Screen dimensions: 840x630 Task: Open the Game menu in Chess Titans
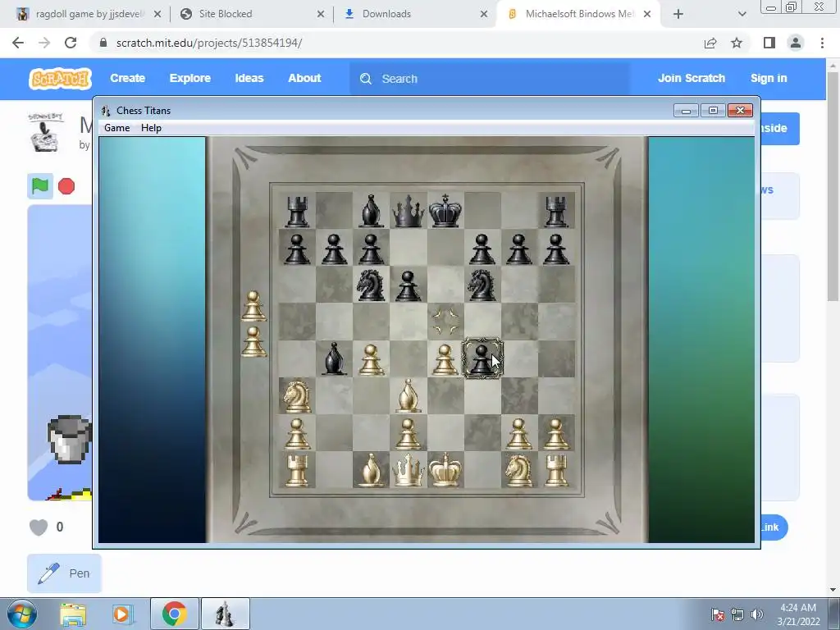116,128
